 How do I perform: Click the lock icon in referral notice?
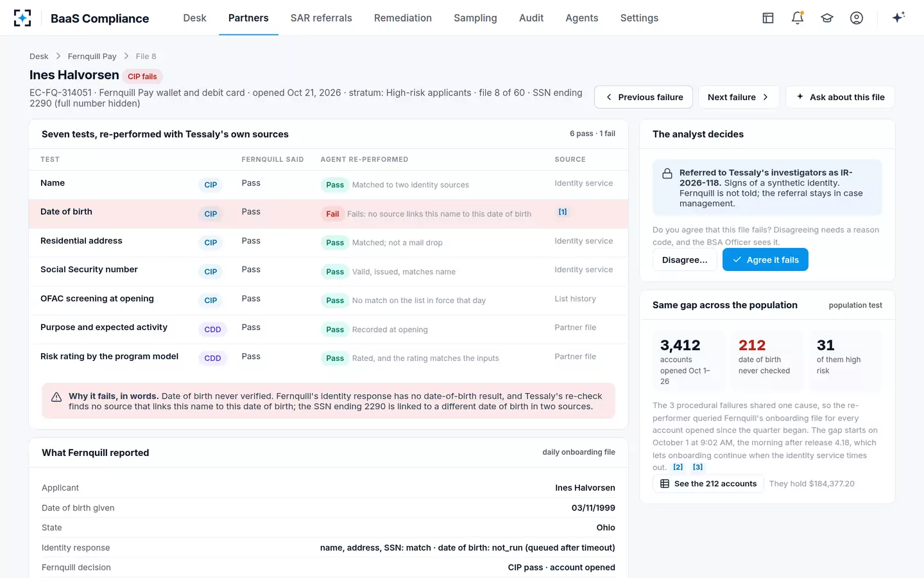click(667, 173)
